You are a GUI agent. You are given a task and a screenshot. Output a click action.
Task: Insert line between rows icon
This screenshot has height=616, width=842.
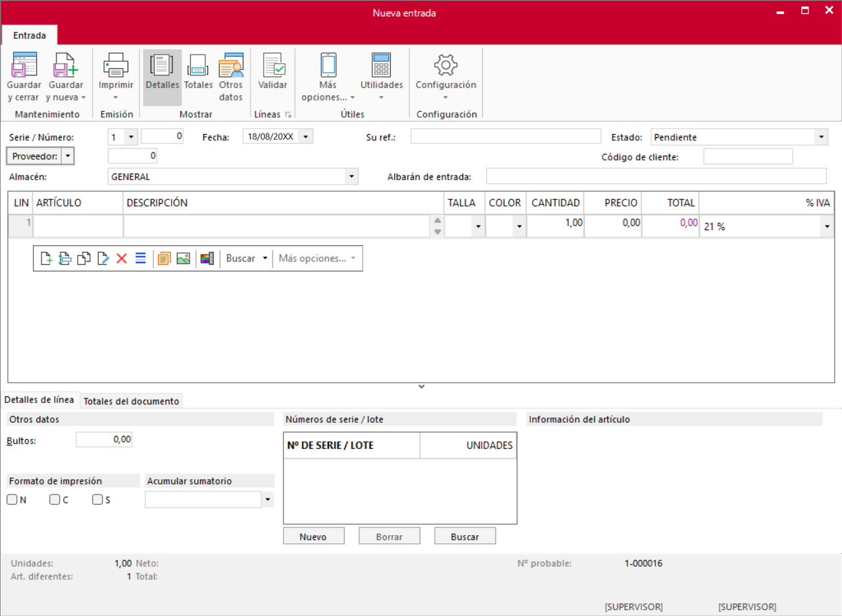(x=65, y=258)
